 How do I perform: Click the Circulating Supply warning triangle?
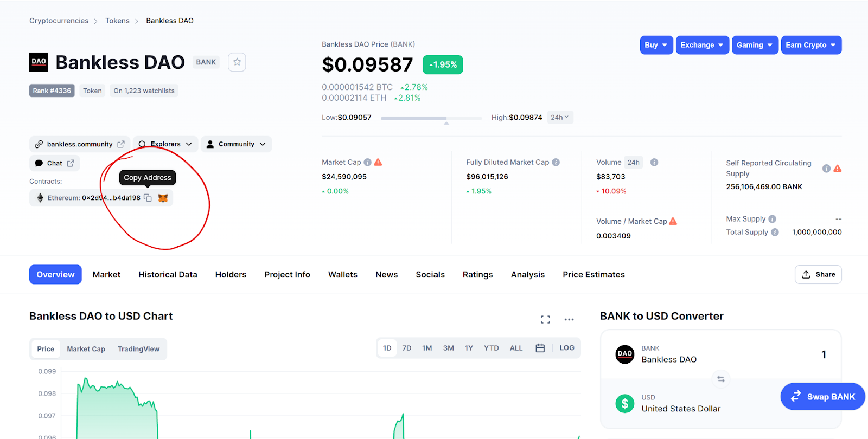pyautogui.click(x=838, y=169)
